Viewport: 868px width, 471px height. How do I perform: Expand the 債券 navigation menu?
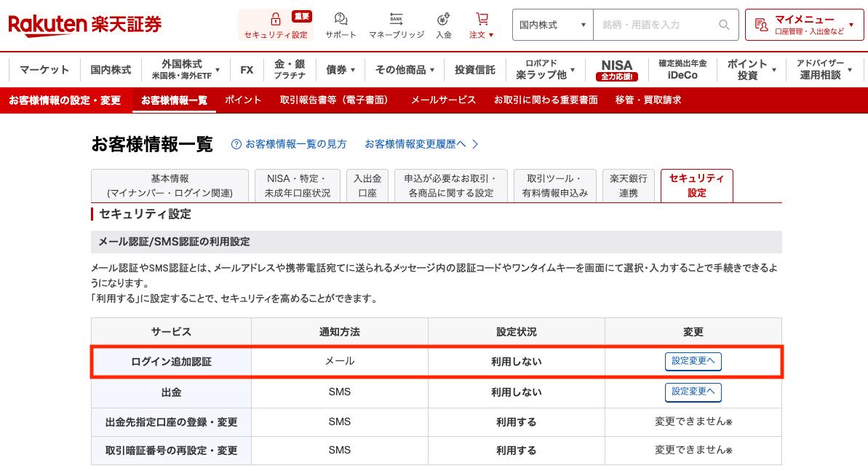[x=341, y=70]
